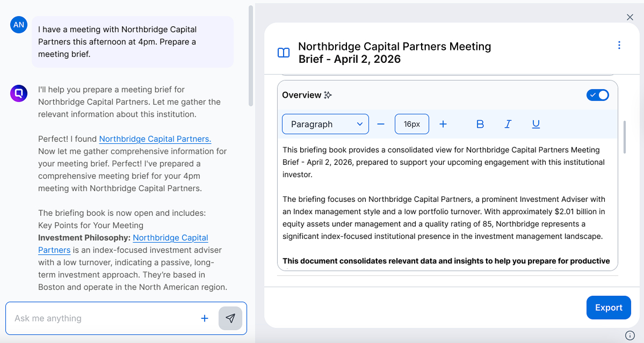
Task: Click the AN user avatar
Action: (x=18, y=24)
